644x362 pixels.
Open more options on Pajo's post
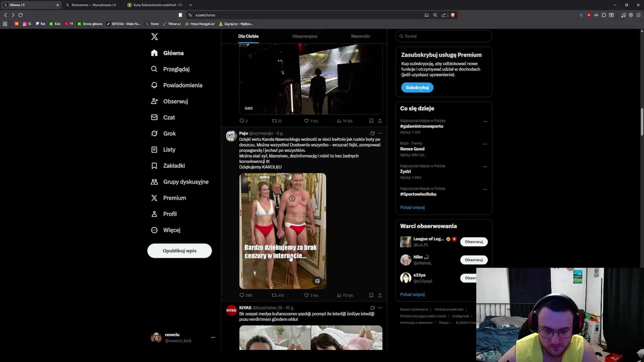coord(380,133)
